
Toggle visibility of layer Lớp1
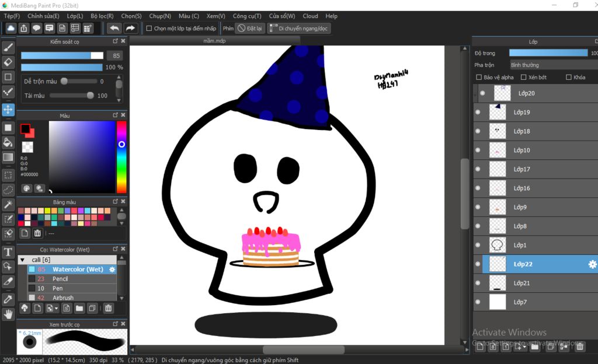point(478,245)
